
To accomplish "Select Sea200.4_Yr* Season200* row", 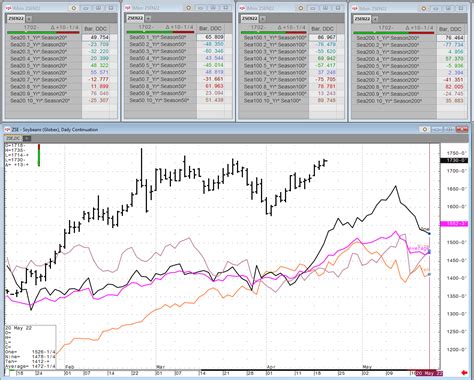I will coord(395,59).
